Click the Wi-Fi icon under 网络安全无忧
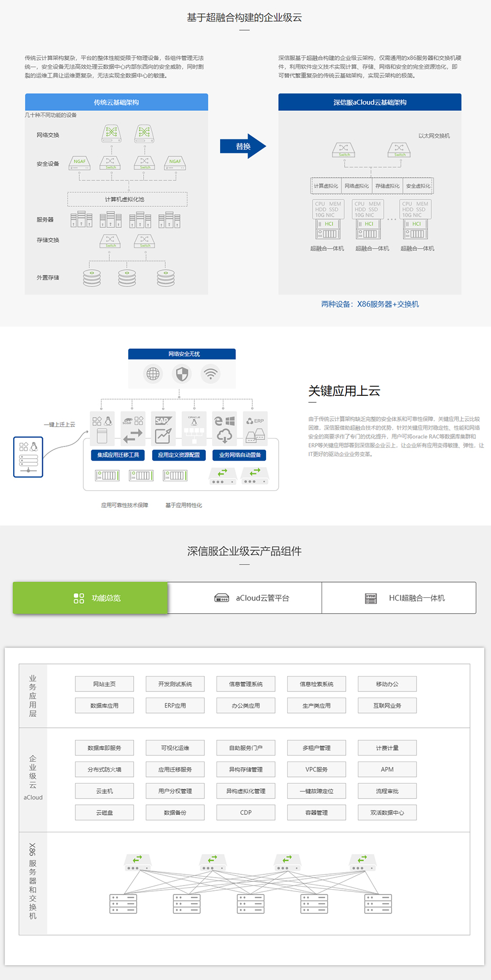The image size is (491, 980). [x=211, y=374]
